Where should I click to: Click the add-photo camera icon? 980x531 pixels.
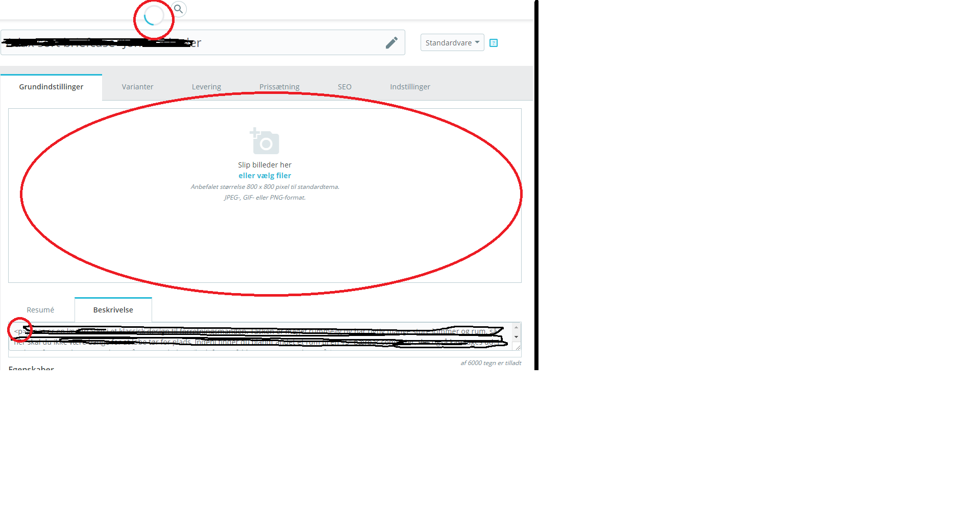tap(264, 141)
